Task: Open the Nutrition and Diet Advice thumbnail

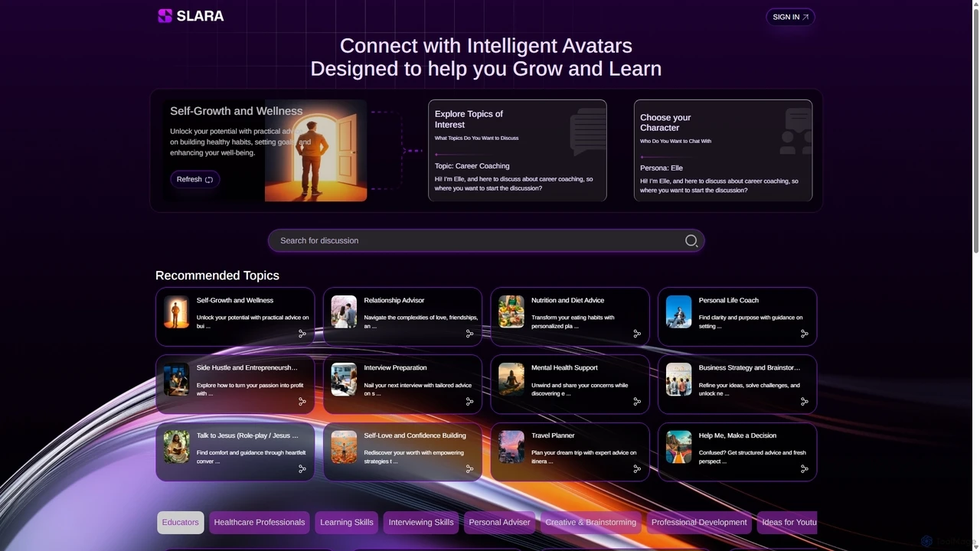Action: click(x=511, y=312)
